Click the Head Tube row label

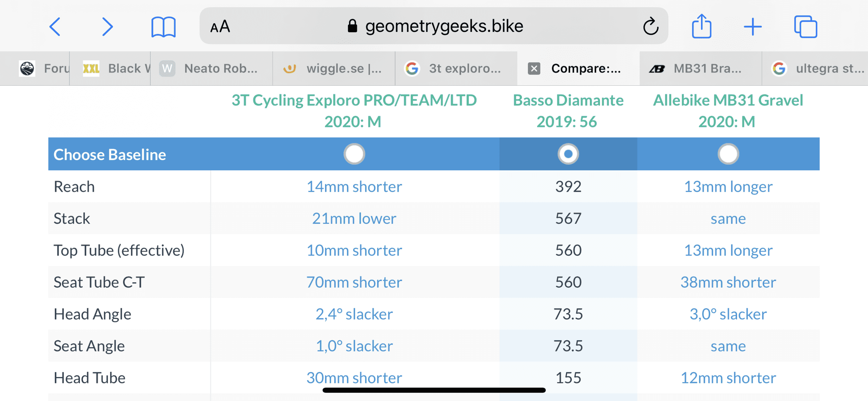point(90,378)
